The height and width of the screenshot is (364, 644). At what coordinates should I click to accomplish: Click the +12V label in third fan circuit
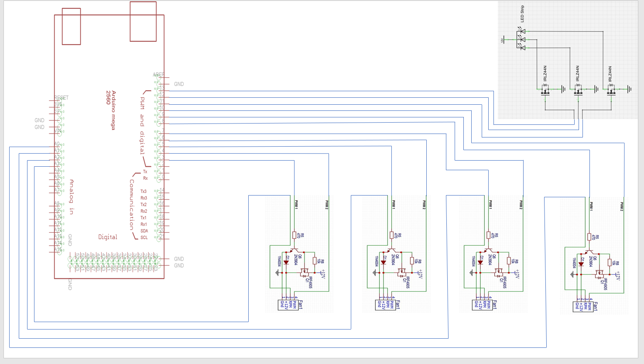[517, 274]
